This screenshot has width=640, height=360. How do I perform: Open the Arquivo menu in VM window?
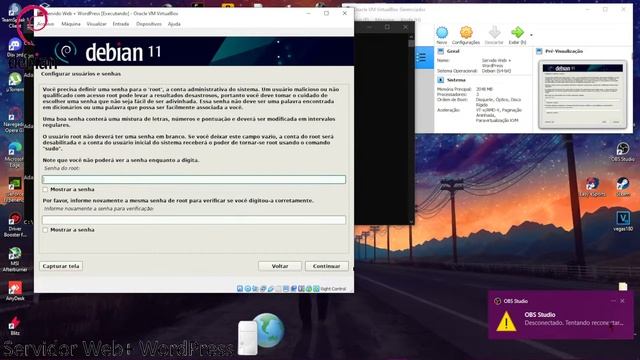[x=45, y=24]
